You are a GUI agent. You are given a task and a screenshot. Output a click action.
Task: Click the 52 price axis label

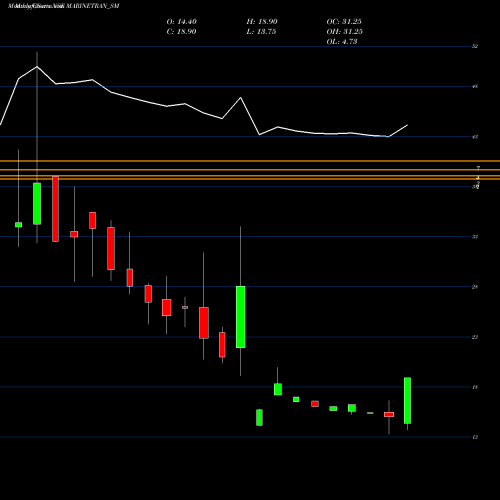(475, 46)
